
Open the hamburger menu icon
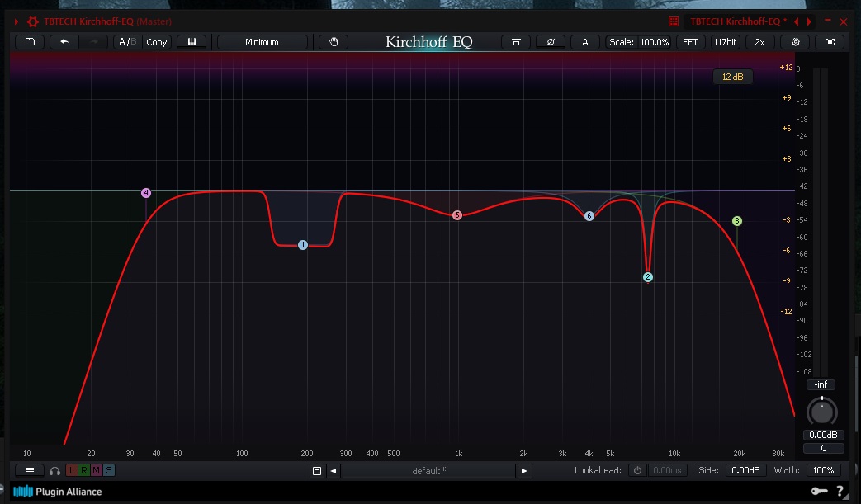[30, 470]
